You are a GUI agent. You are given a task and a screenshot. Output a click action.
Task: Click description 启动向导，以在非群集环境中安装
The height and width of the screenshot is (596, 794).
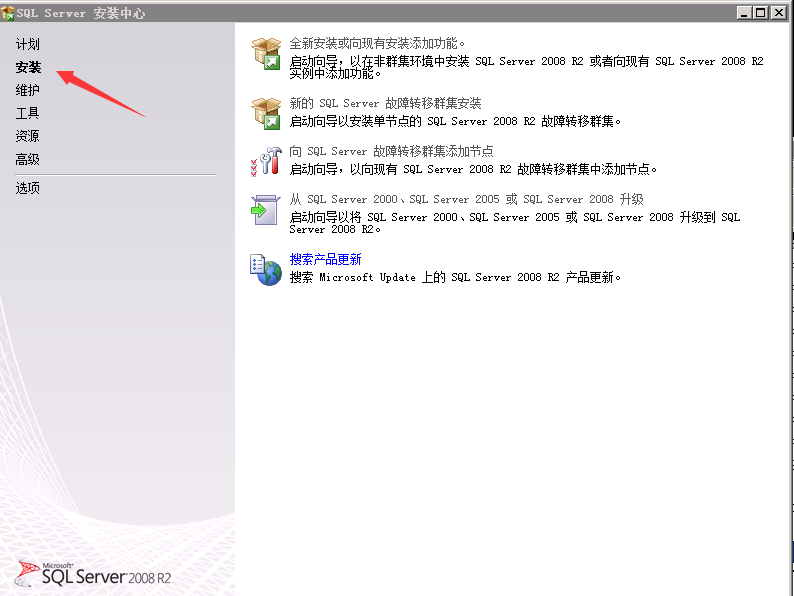pos(526,67)
